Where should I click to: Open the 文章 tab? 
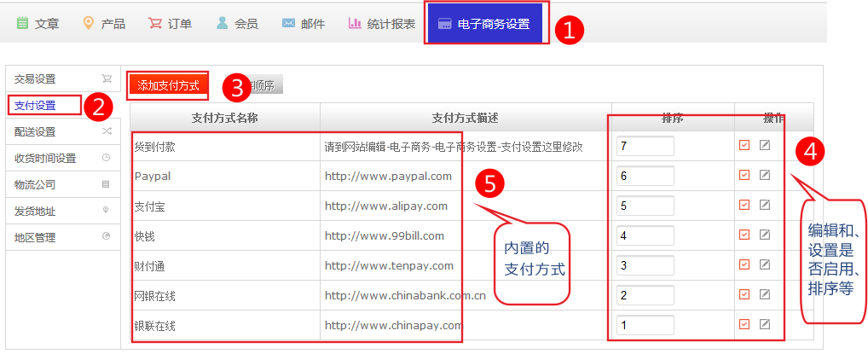click(38, 24)
